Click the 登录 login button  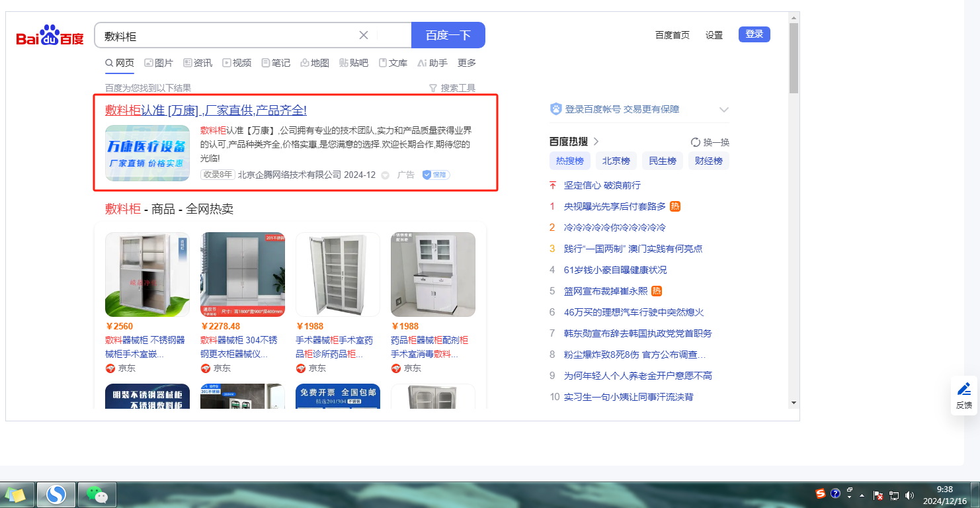tap(755, 34)
